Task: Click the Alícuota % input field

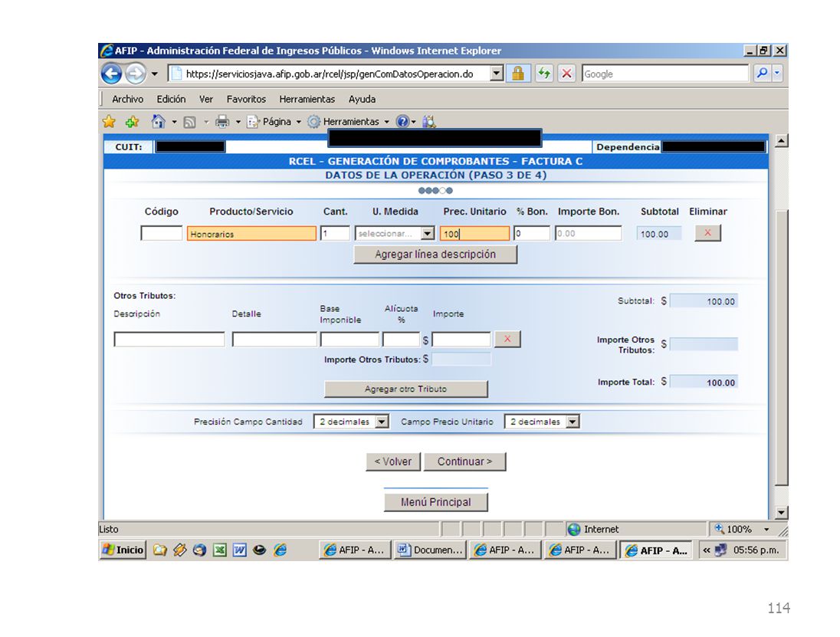Action: (x=401, y=339)
